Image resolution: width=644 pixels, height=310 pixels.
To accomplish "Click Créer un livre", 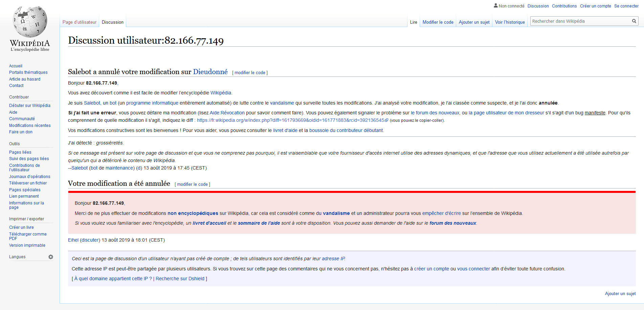I will coord(21,227).
